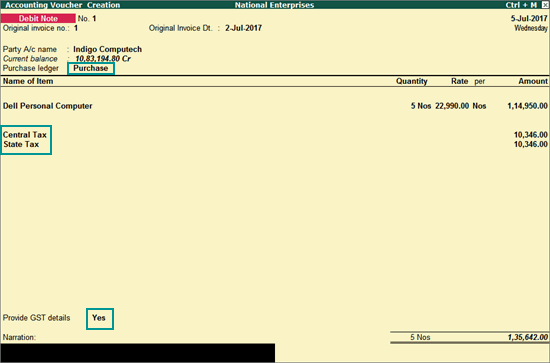
Task: Change original invoice date 2-Jul-2017
Action: click(243, 28)
